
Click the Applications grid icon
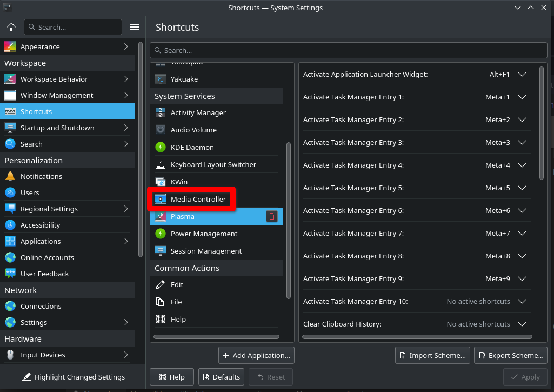click(x=10, y=241)
